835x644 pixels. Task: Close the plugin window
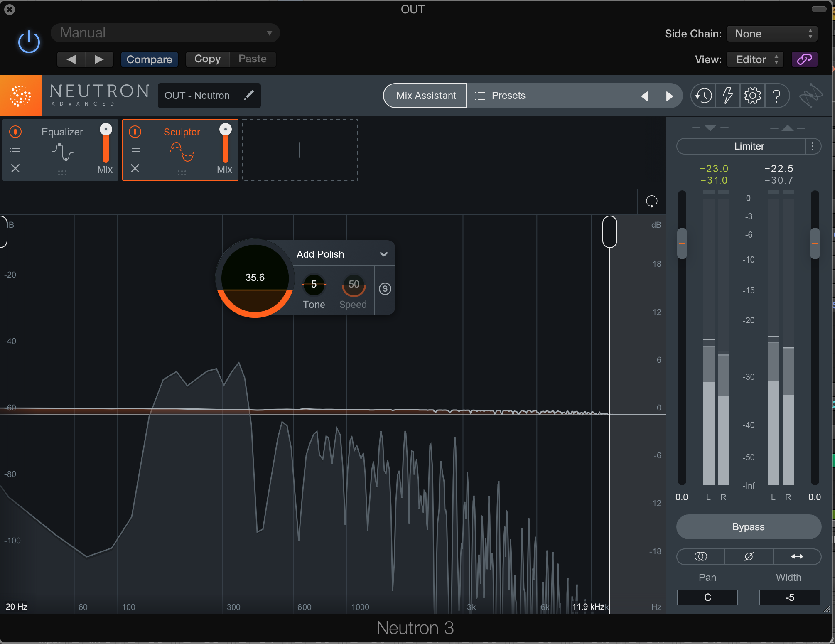click(x=10, y=10)
